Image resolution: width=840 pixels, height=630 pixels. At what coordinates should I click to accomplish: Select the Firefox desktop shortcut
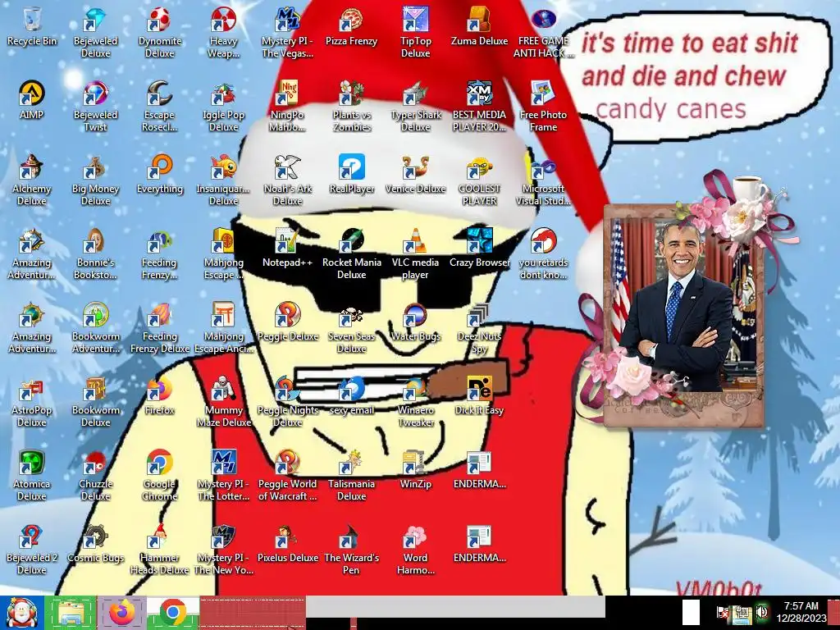pyautogui.click(x=160, y=396)
